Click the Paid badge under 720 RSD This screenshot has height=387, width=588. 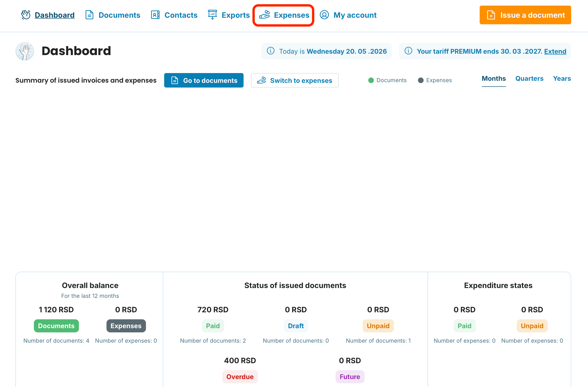(x=213, y=326)
